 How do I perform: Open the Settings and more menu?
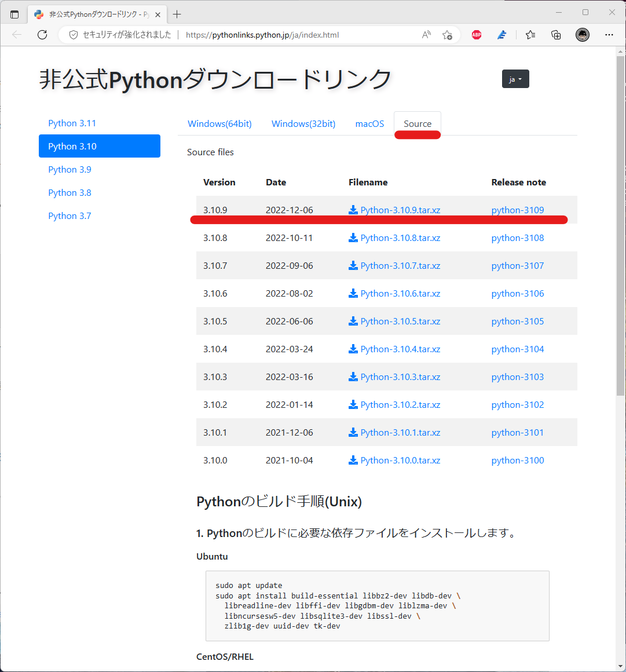point(609,35)
